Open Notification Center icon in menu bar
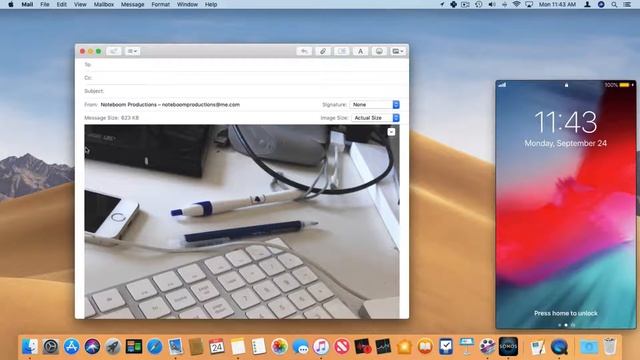640x360 pixels. pyautogui.click(x=627, y=4)
